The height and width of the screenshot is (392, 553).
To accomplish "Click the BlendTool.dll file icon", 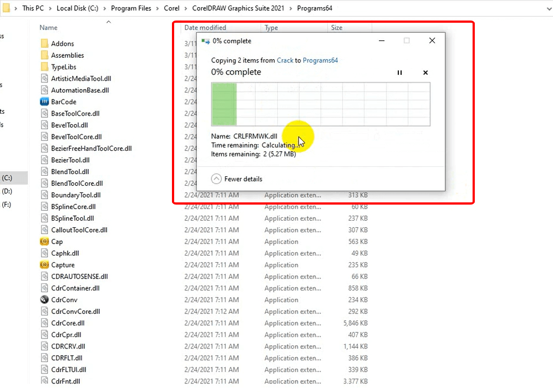I will (44, 171).
